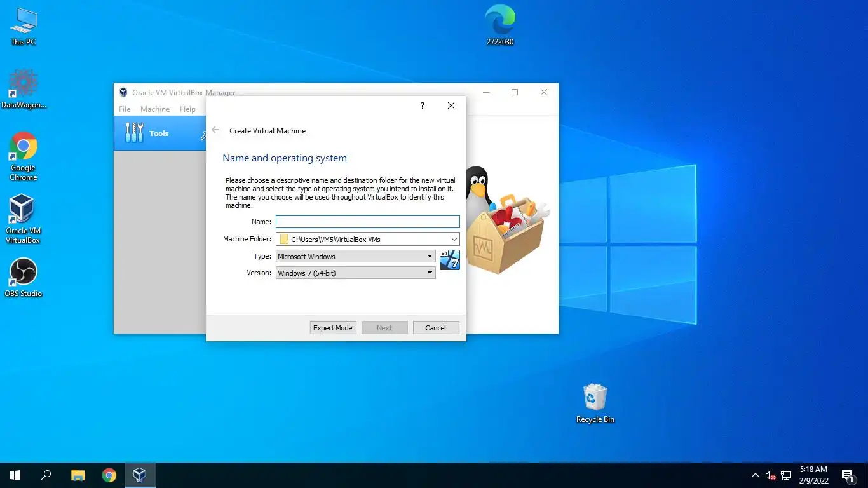
Task: Click the muted volume tray icon
Action: (770, 475)
